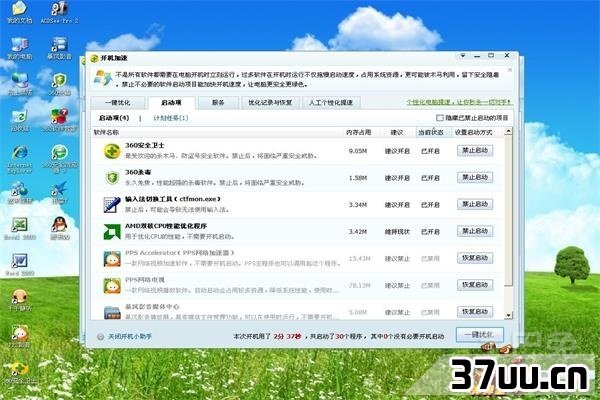Open the 优化记录与恢复 tab
Image resolution: width=600 pixels, height=400 pixels.
(270, 103)
